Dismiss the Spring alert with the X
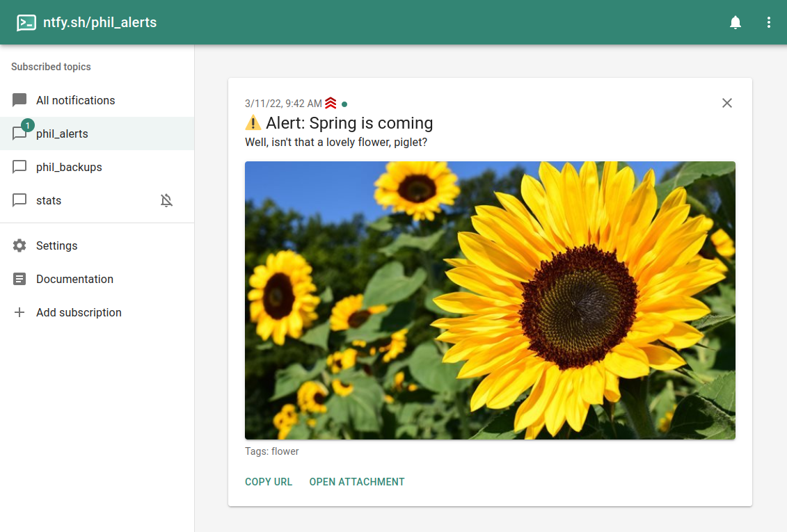Image resolution: width=787 pixels, height=532 pixels. click(x=726, y=102)
